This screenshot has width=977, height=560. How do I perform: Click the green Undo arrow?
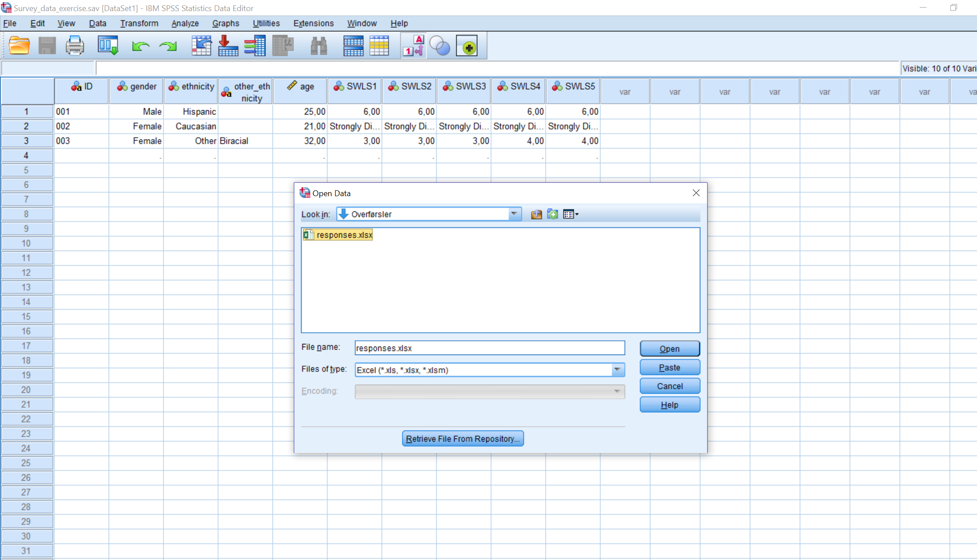click(x=141, y=46)
